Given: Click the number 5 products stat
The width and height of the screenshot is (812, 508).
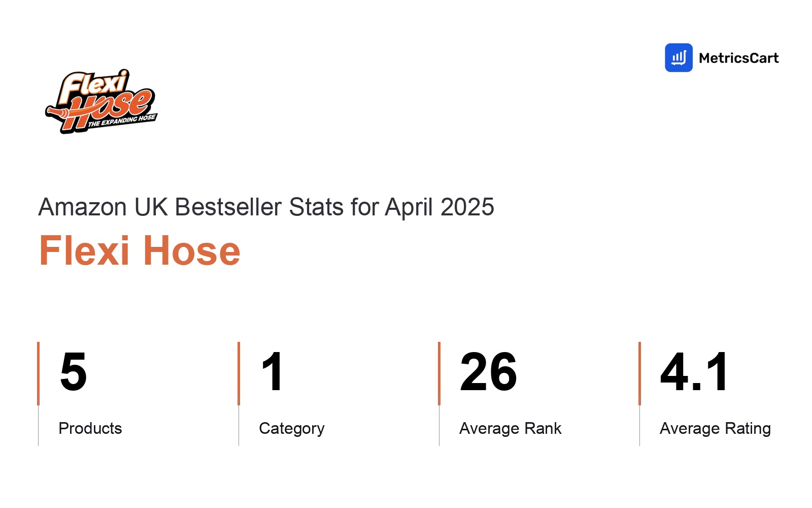Looking at the screenshot, I should point(74,372).
